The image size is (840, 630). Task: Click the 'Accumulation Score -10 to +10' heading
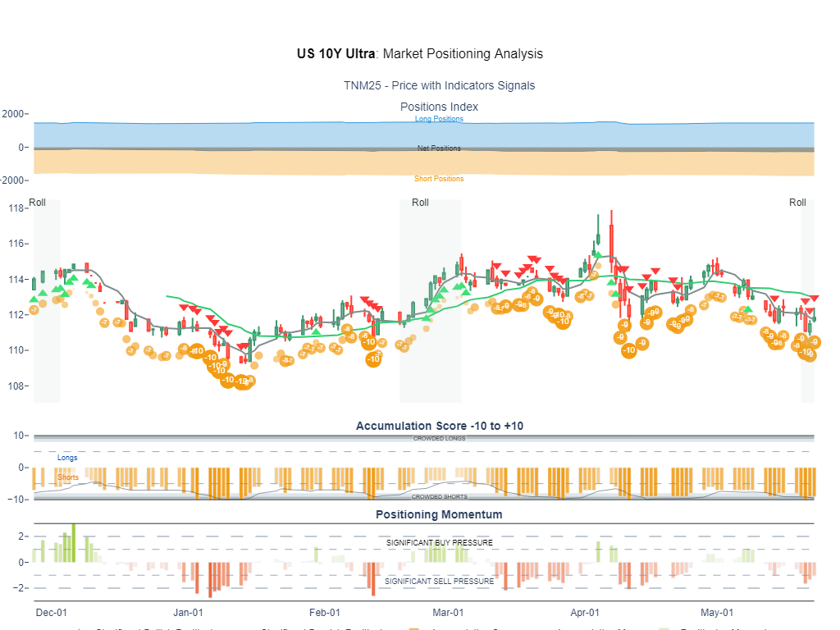pyautogui.click(x=440, y=426)
